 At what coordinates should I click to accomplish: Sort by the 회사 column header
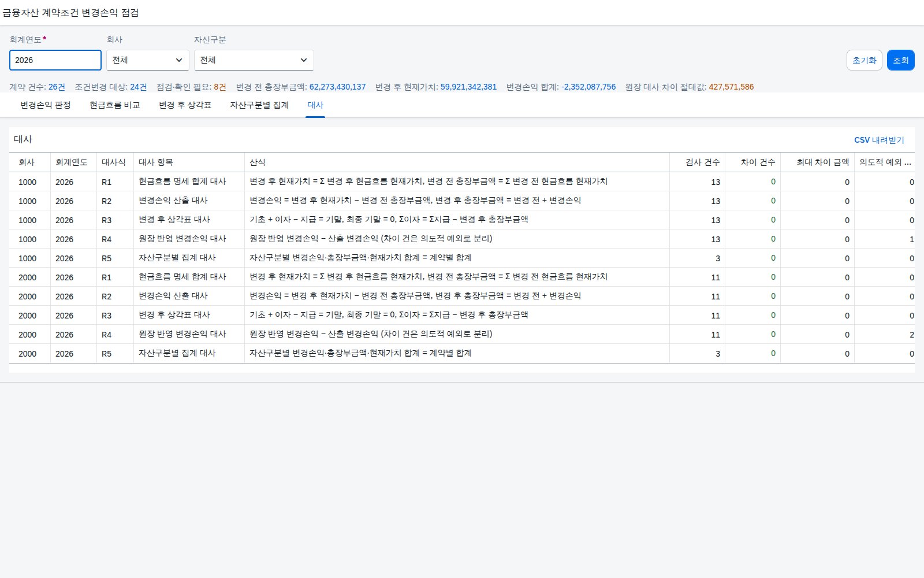[30, 162]
